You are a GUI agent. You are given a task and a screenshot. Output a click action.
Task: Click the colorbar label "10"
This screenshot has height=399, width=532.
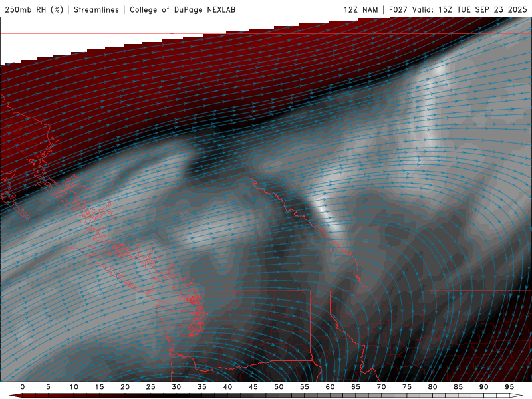pos(74,387)
